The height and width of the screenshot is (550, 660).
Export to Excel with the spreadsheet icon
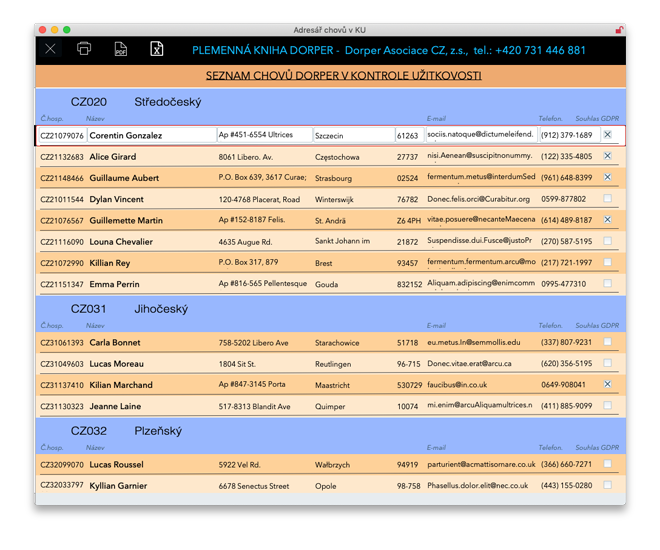[156, 49]
